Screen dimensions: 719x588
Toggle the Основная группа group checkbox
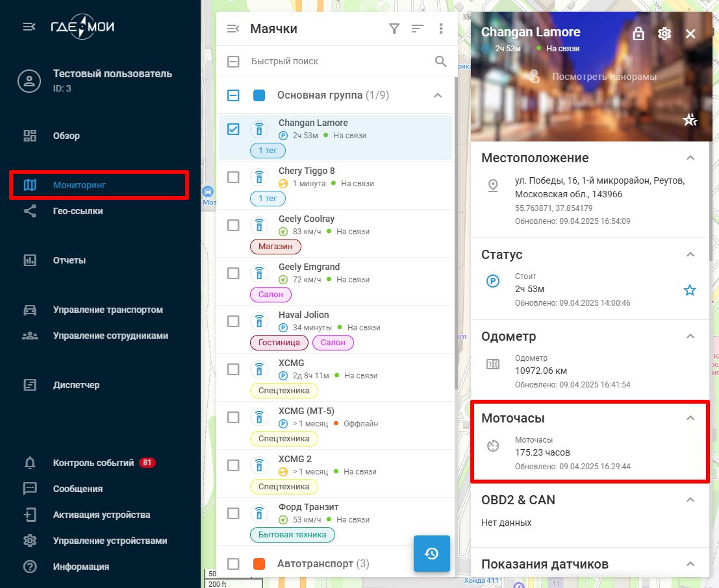point(232,95)
